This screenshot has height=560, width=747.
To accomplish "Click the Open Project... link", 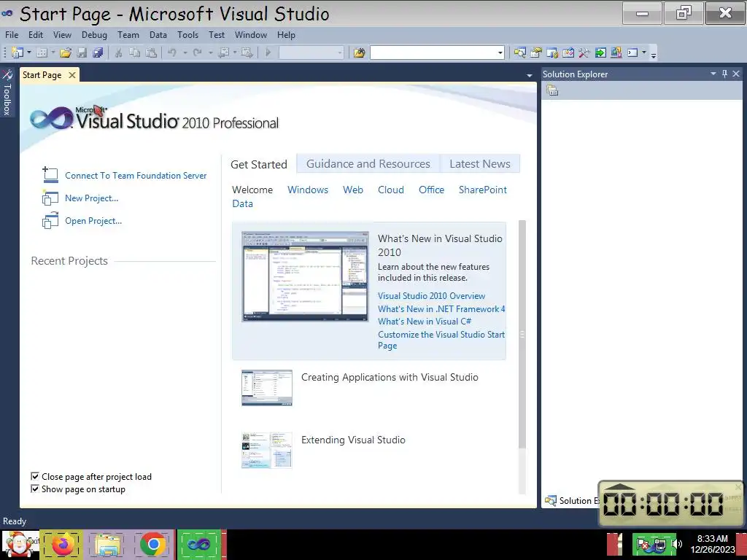I will point(93,220).
